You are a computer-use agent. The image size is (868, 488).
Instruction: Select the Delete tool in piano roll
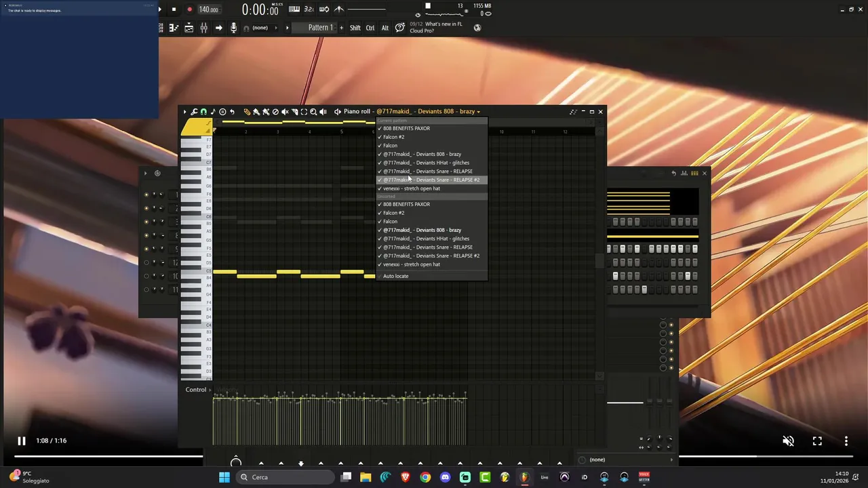[275, 112]
